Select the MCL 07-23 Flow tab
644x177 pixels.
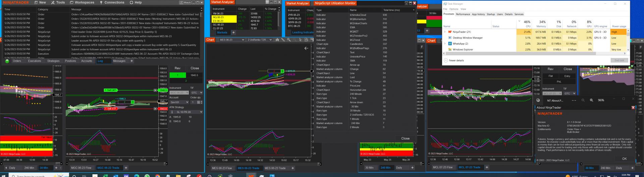pos(443,167)
